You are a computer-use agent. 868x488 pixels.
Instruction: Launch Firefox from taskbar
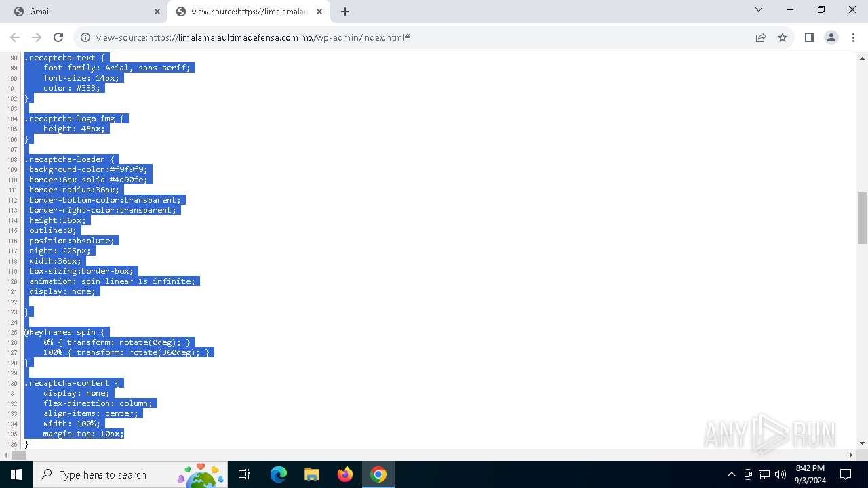point(345,474)
